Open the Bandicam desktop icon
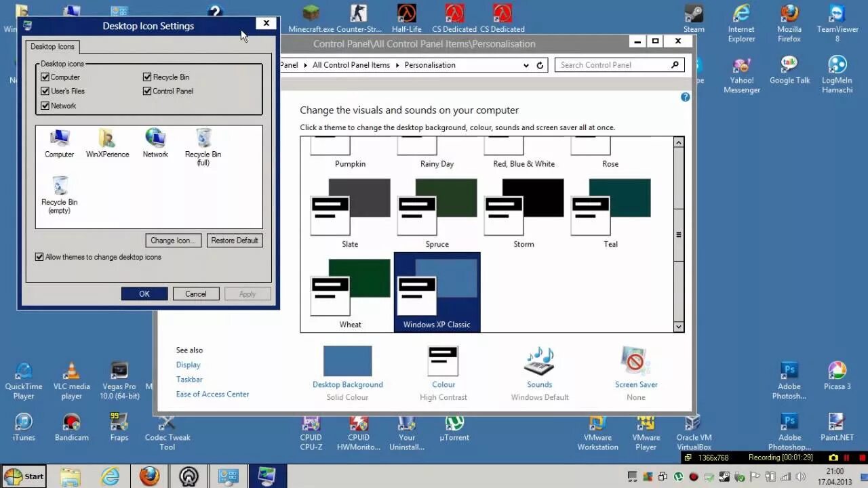Image resolution: width=868 pixels, height=488 pixels. [71, 427]
